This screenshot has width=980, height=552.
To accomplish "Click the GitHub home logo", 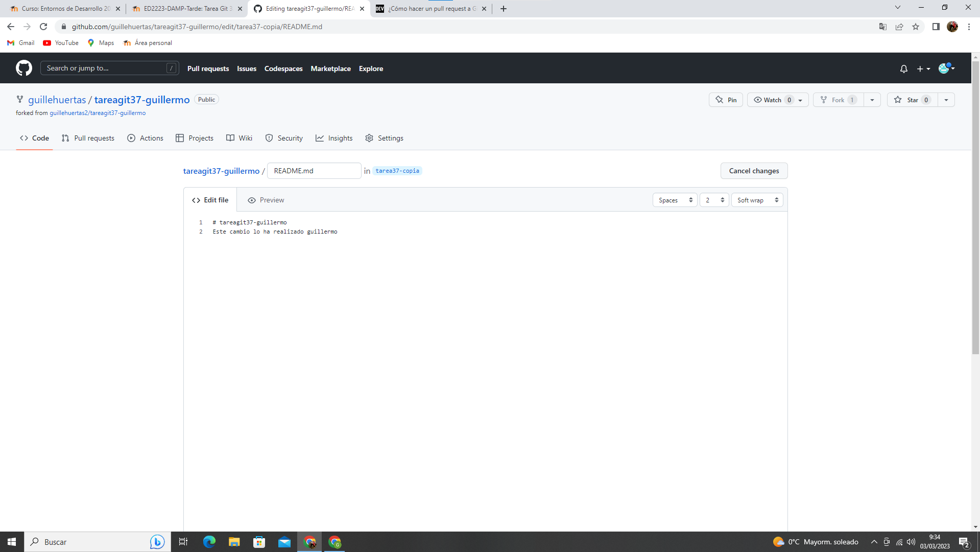I will click(23, 68).
